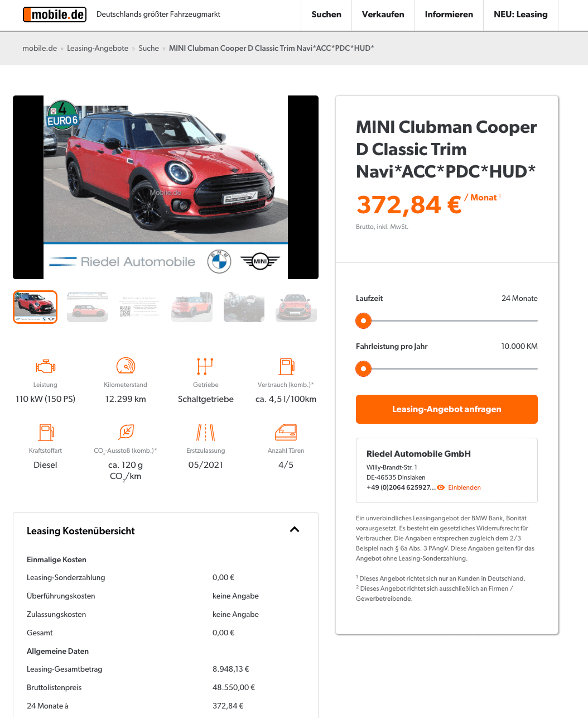Click the Kilometerstand odometer icon
Screen dimensions: 588x718
pos(126,366)
